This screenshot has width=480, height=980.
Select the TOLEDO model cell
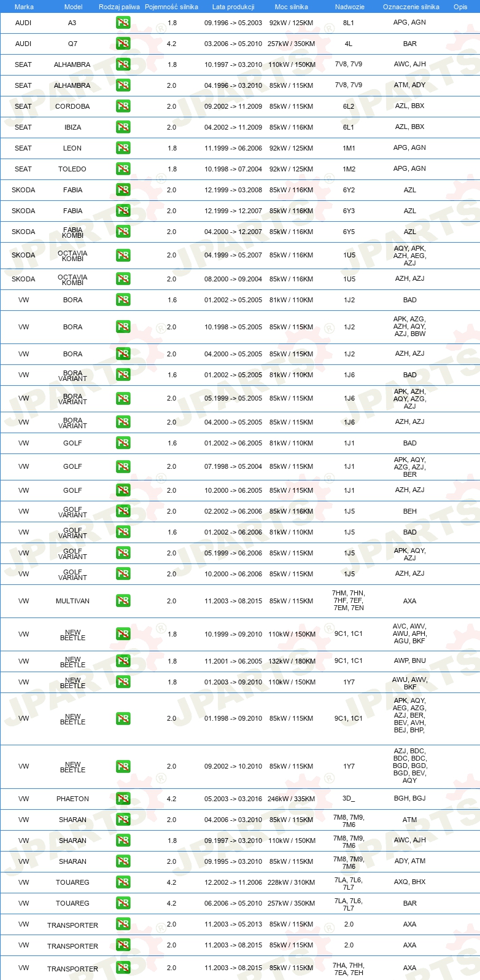(72, 169)
